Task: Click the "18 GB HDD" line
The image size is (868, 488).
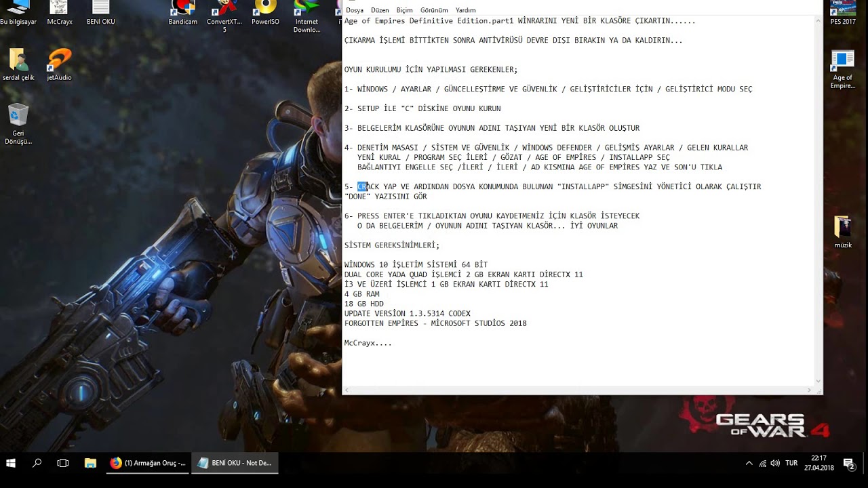Action: [x=363, y=304]
